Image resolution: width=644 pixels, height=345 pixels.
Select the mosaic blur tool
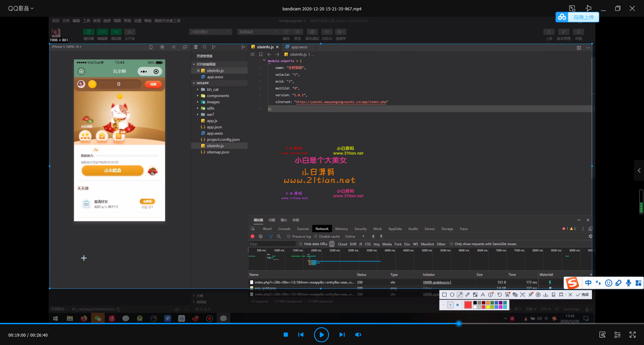click(x=475, y=295)
